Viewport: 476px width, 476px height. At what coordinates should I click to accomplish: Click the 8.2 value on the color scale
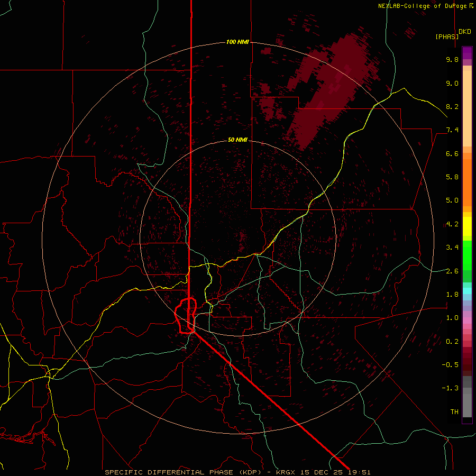[452, 106]
